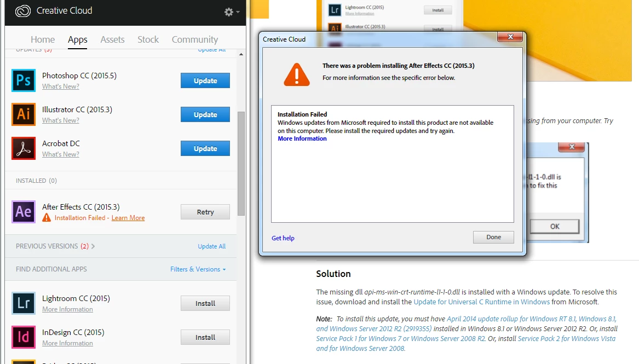Close the background dll error dialog
Viewport: 639px width, 364px height.
571,147
